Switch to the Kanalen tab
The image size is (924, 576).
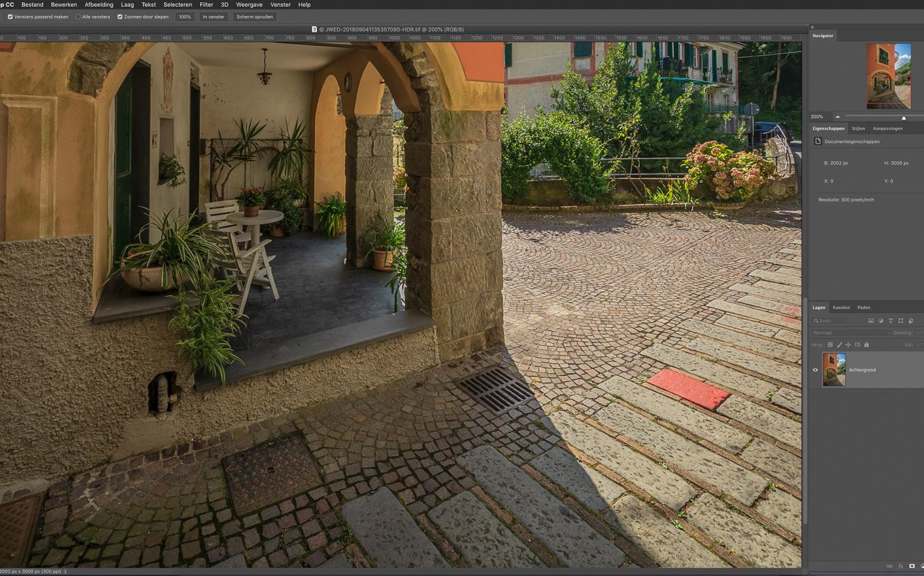tap(841, 307)
